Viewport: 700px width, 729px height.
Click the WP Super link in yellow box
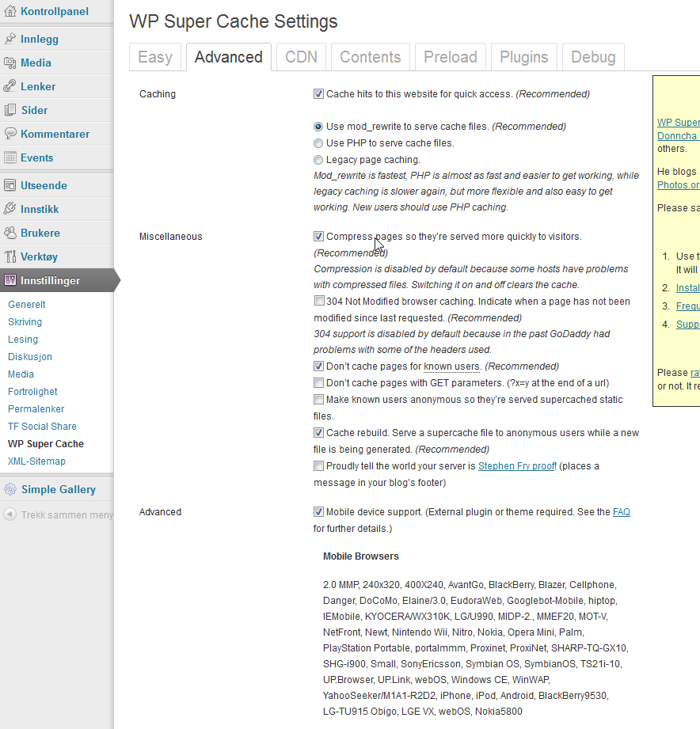679,122
